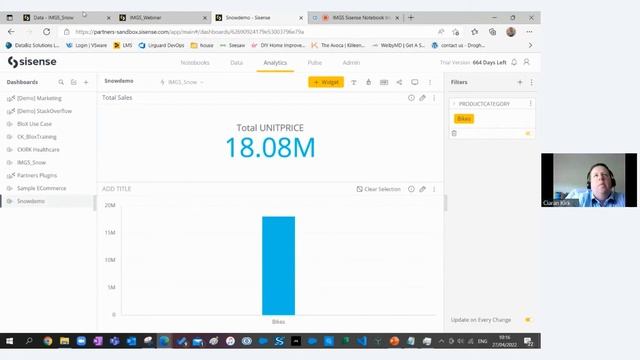Select the Snowdemo dashboard in list
This screenshot has width=640, height=360.
click(31, 201)
